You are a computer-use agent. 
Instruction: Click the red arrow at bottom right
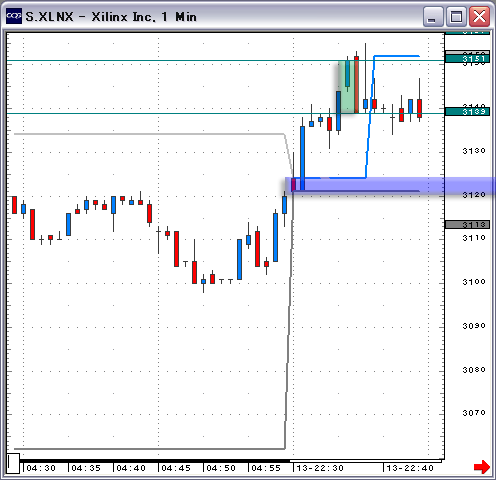click(x=482, y=467)
